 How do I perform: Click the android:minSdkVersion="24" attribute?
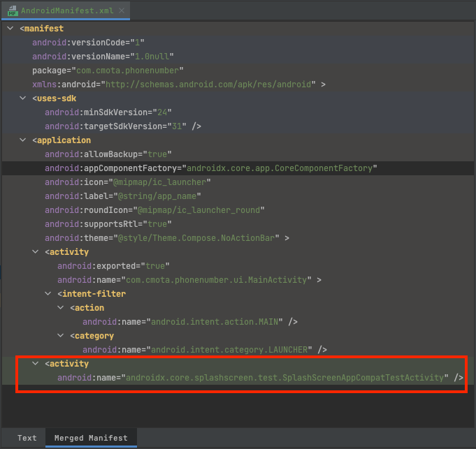point(108,112)
